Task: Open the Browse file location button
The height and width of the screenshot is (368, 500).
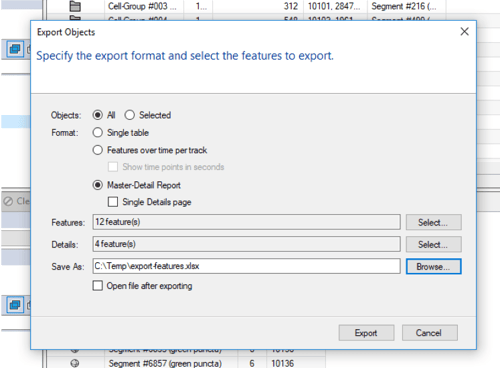Action: (x=433, y=266)
